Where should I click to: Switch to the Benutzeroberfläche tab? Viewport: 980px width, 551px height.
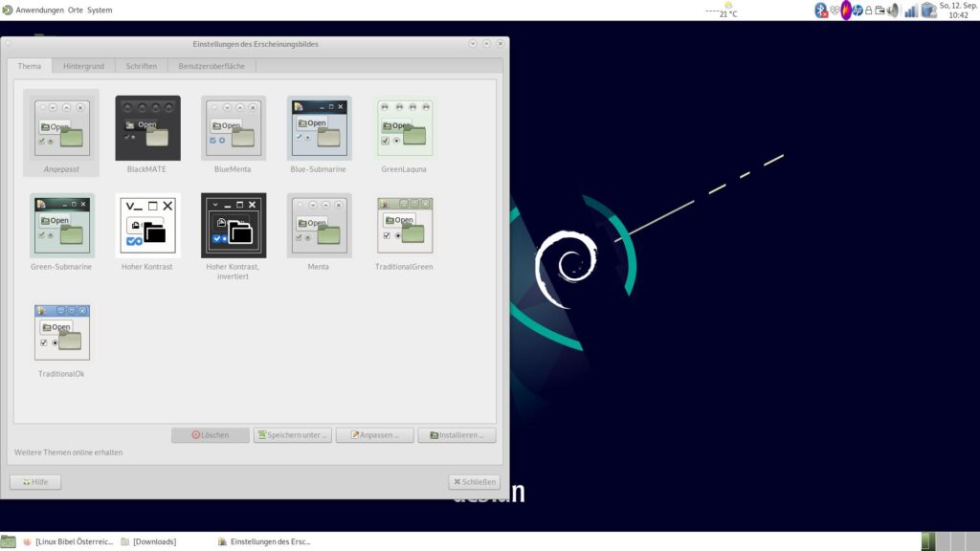(x=212, y=66)
